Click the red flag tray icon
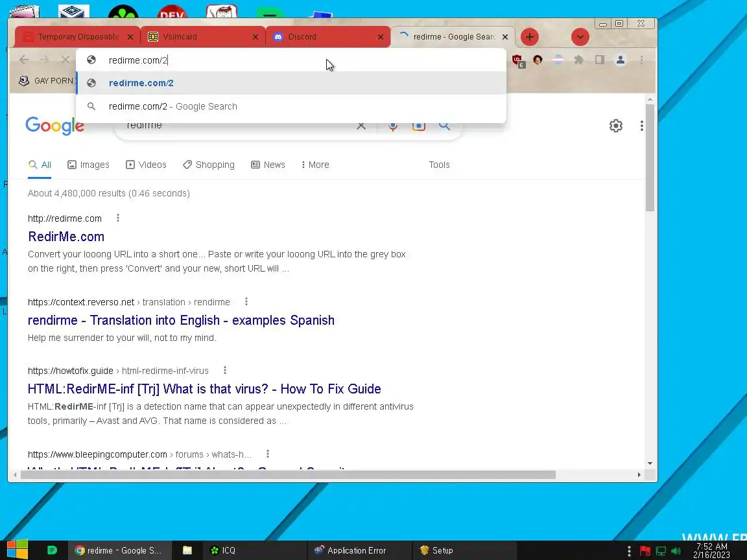747x560 pixels. 645,551
